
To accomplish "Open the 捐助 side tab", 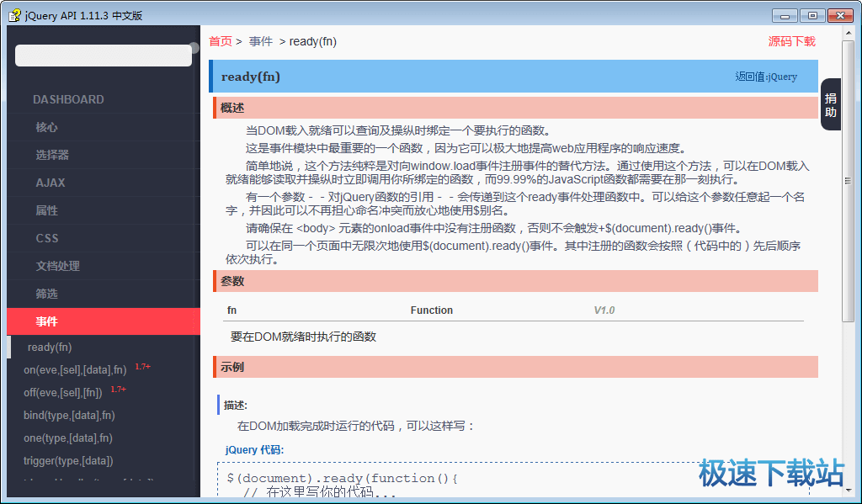I will point(831,104).
